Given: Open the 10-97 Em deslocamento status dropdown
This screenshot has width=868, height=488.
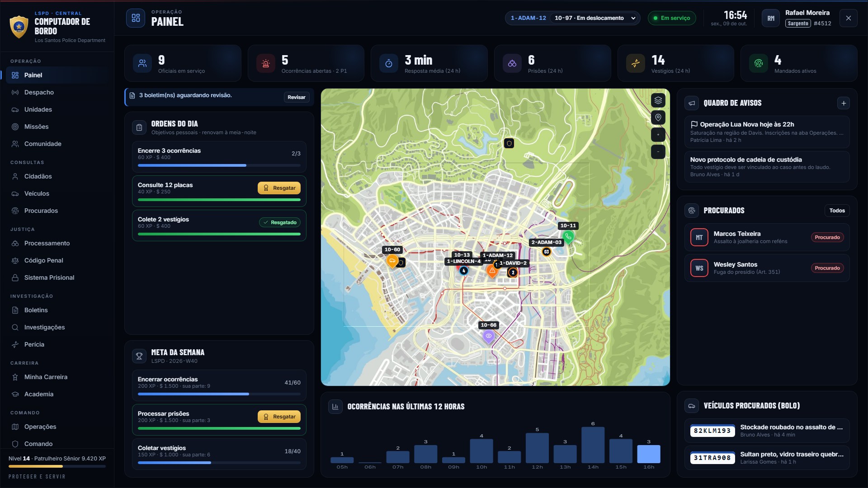Looking at the screenshot, I should click(595, 18).
